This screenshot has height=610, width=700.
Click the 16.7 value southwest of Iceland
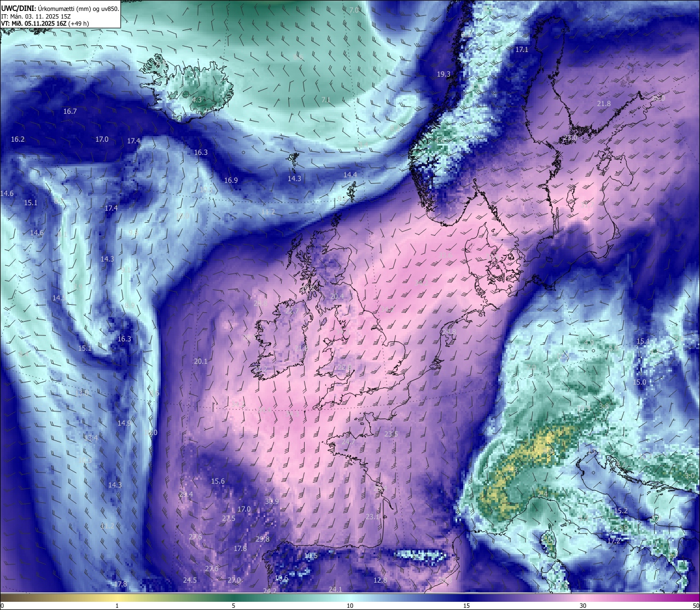[70, 111]
